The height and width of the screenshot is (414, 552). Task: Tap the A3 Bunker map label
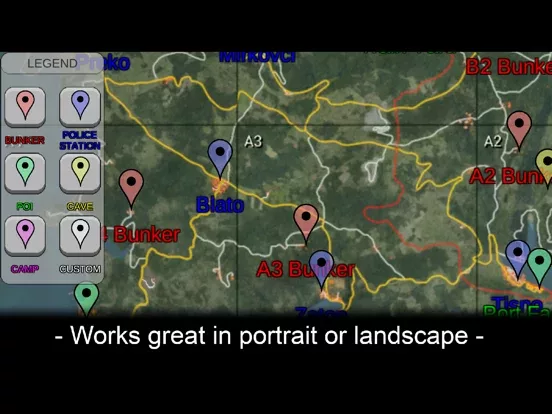306,269
